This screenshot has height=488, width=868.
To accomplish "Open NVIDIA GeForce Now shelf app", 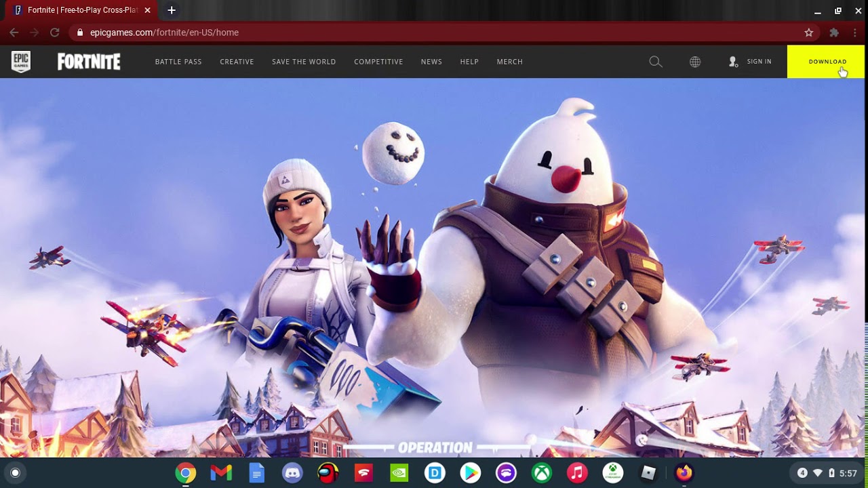I will tap(399, 473).
